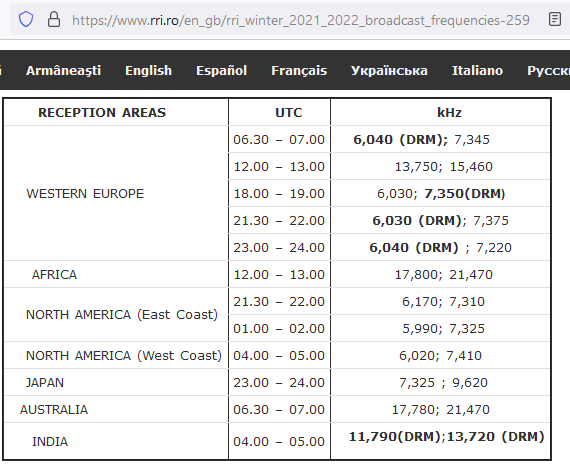Image resolution: width=570 pixels, height=465 pixels.
Task: Click Western Europe 12.00 – 13.00 time cell
Action: pos(280,167)
